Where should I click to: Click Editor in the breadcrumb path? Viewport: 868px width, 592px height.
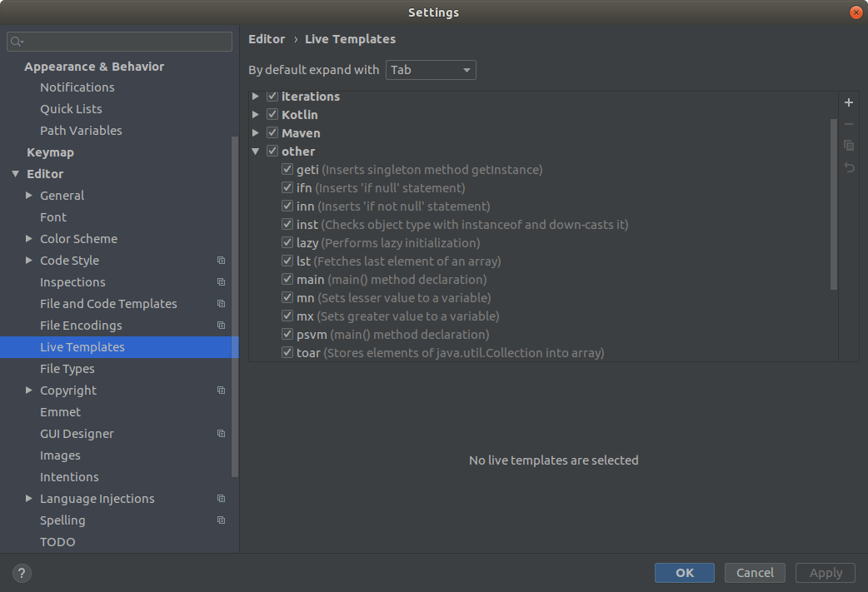pyautogui.click(x=266, y=39)
